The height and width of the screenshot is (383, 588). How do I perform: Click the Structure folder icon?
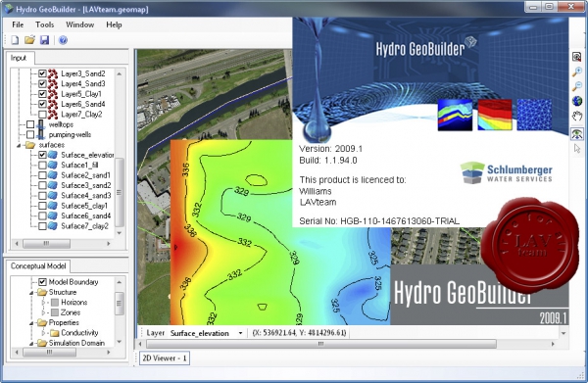42,292
